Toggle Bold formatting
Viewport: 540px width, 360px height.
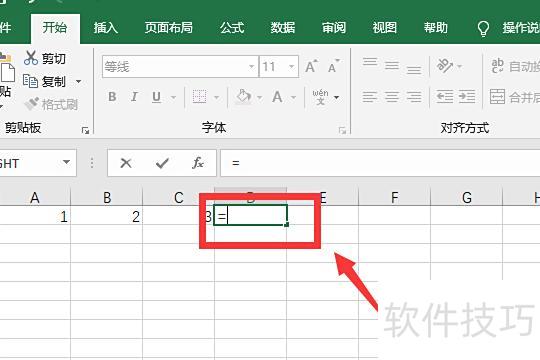(112, 97)
